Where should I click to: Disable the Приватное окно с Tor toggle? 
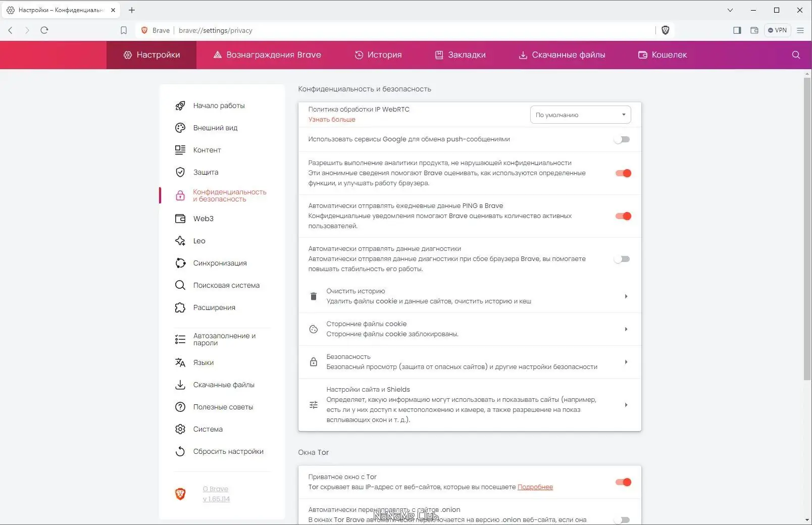tap(623, 482)
